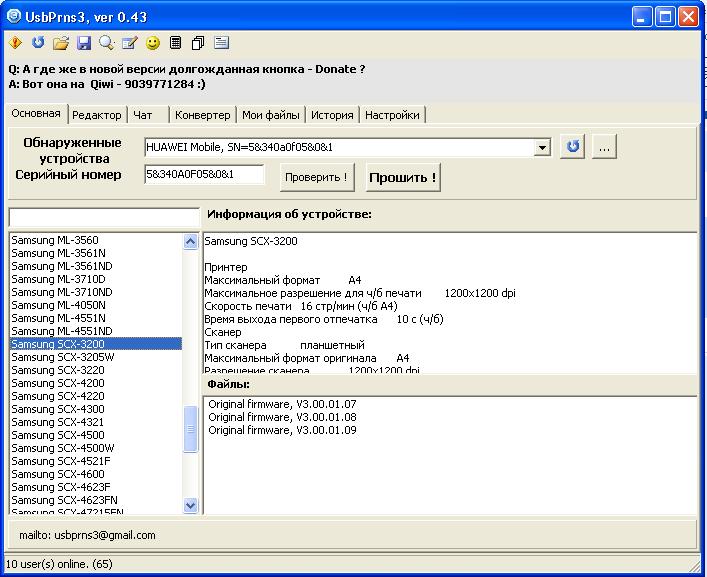Open the История tab
Screen dimensions: 707x577
[332, 115]
